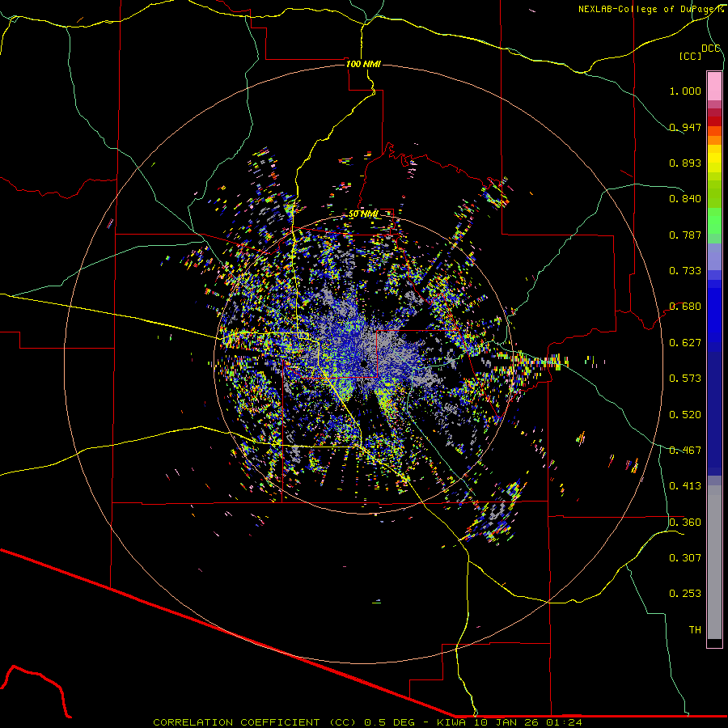Click the DCC label above the color scale
Image resolution: width=728 pixels, height=728 pixels.
tap(710, 49)
